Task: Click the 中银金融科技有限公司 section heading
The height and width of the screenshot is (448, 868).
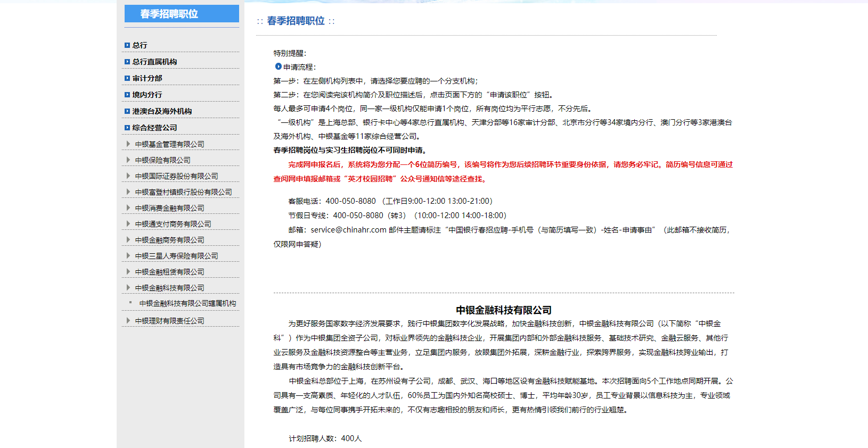Action: 504,310
